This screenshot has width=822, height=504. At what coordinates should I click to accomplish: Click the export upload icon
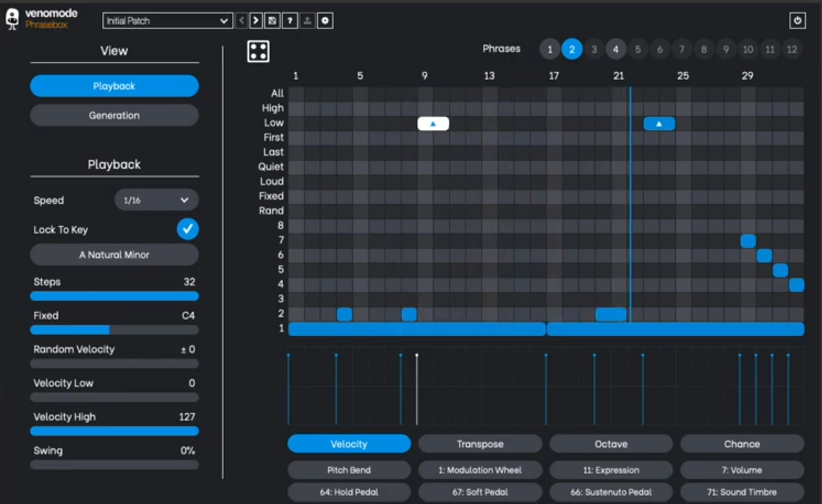[308, 21]
